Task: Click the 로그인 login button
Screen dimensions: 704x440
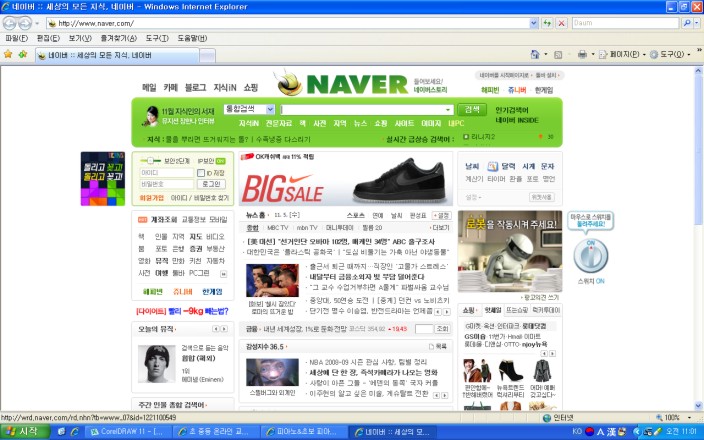Action: pyautogui.click(x=211, y=184)
